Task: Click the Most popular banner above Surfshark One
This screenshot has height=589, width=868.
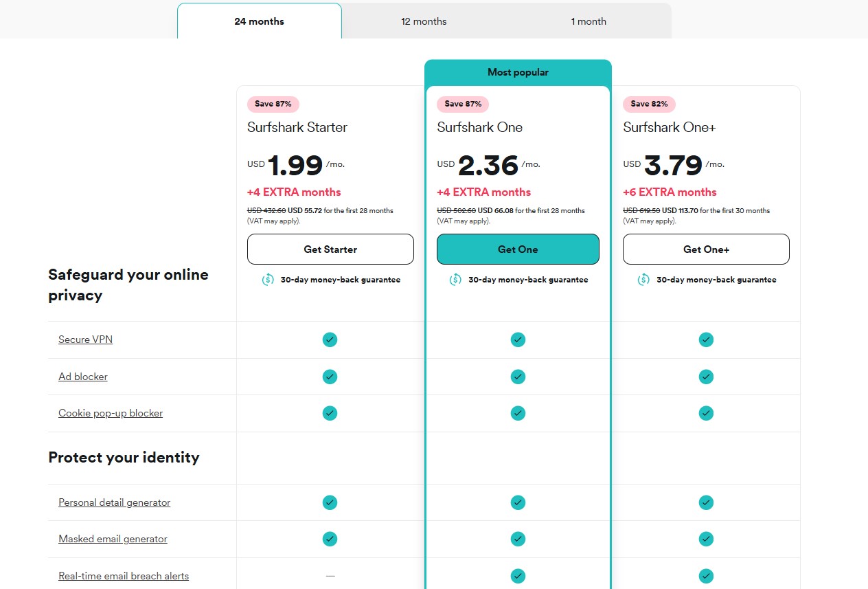Action: click(518, 72)
